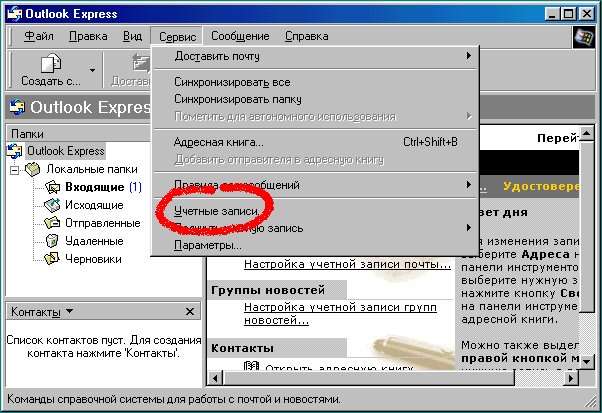This screenshot has height=413, width=602.
Task: Select Outlook Express root in folder tree
Action: (65, 151)
